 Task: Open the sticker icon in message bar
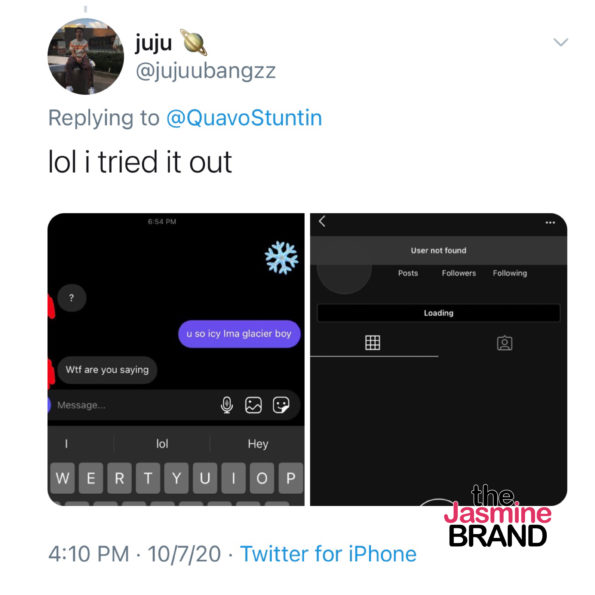click(281, 405)
